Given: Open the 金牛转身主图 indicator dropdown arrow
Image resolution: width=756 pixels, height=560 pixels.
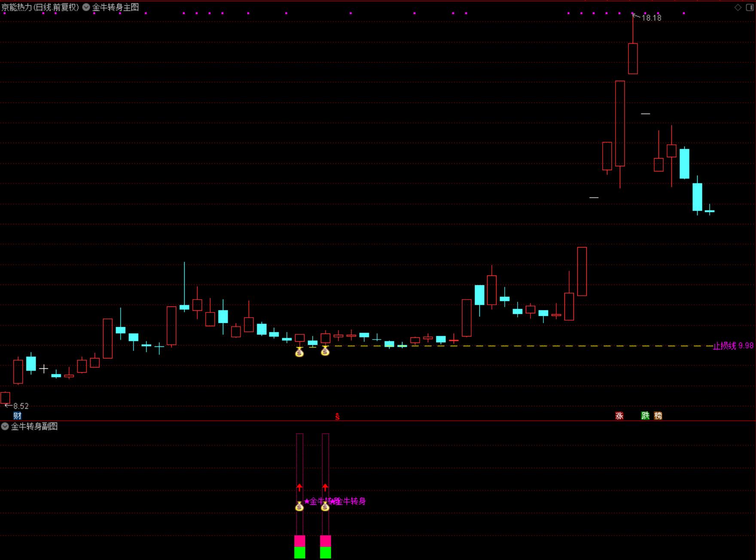Looking at the screenshot, I should [x=86, y=7].
